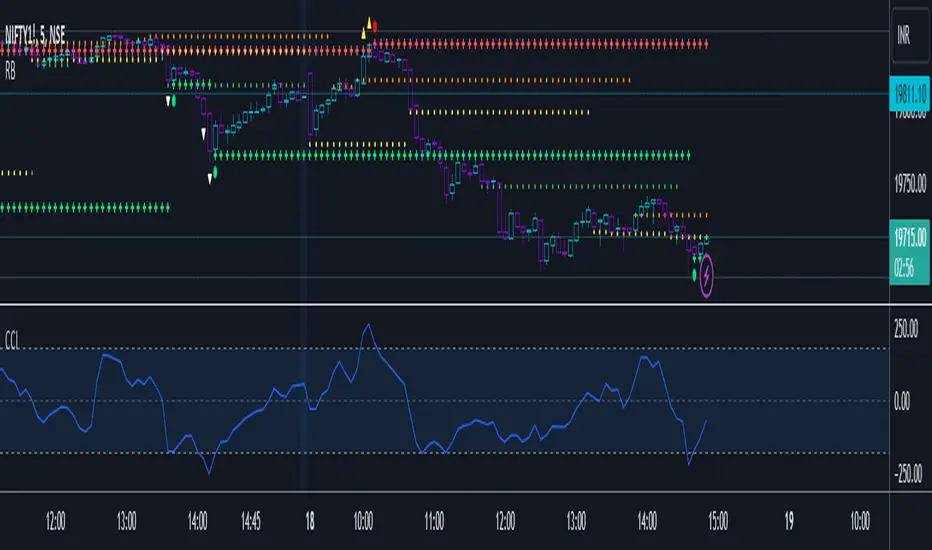This screenshot has height=550, width=932.
Task: Click the purple lightning bolt alert icon
Action: coord(706,275)
